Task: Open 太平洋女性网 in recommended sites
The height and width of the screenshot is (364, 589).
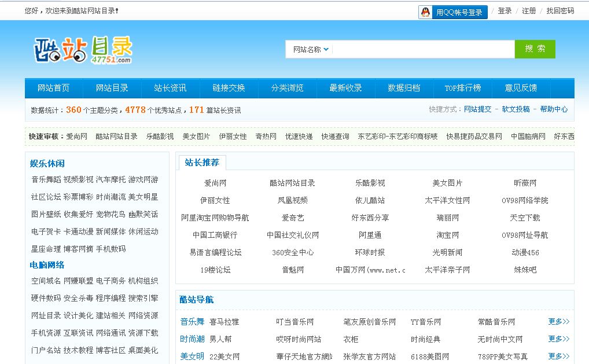Action: tap(447, 200)
